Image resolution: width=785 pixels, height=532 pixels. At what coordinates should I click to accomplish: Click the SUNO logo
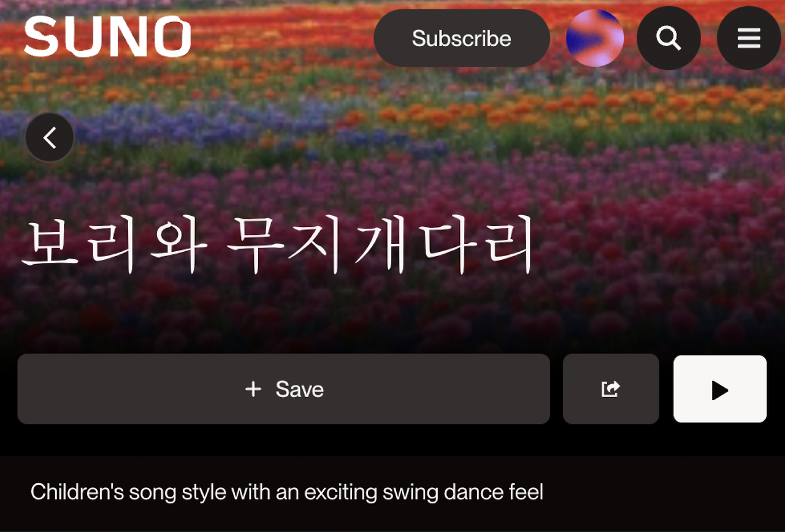[x=107, y=37]
